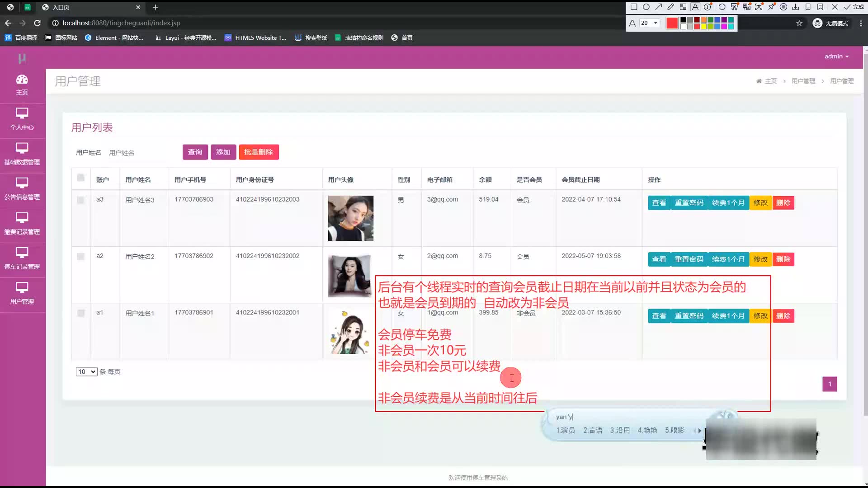
Task: Check the box for row a1
Action: (x=81, y=313)
